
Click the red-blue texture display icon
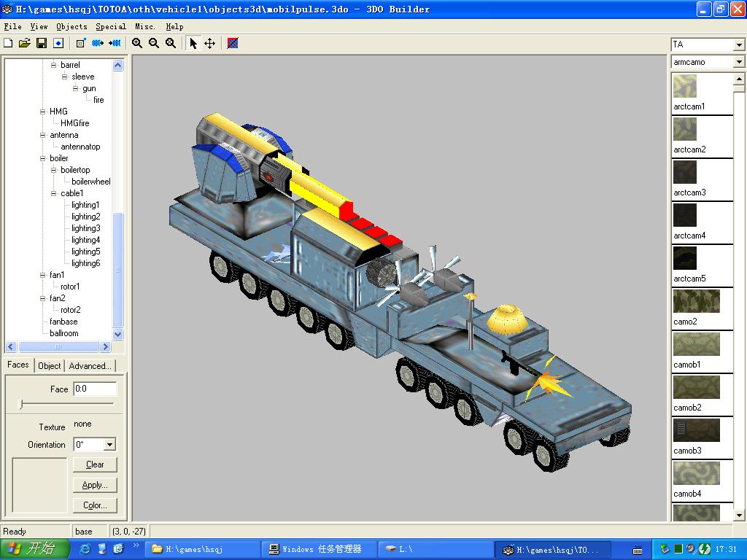pyautogui.click(x=233, y=43)
